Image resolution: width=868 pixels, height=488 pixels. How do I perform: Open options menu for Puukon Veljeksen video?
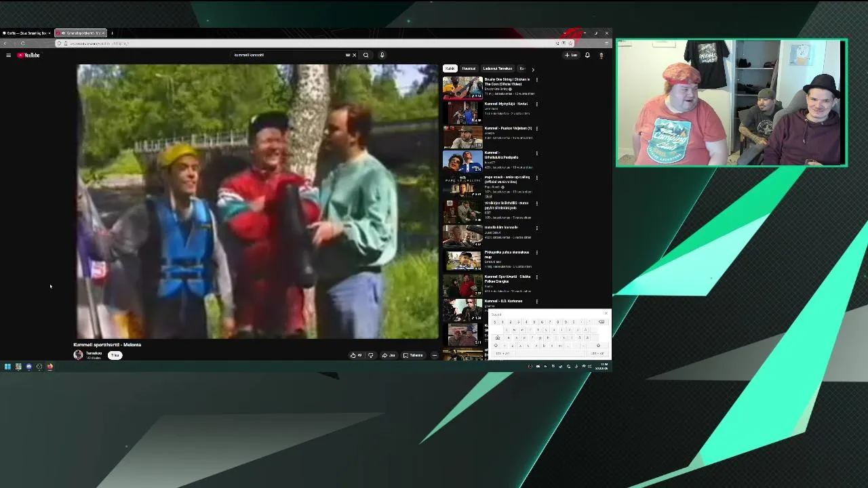pos(537,129)
